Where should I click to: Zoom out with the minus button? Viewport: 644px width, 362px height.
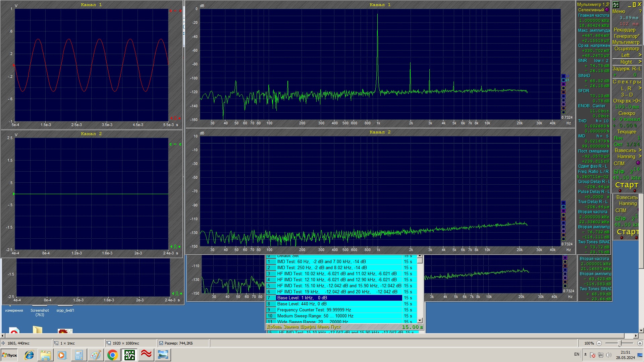pos(599,343)
